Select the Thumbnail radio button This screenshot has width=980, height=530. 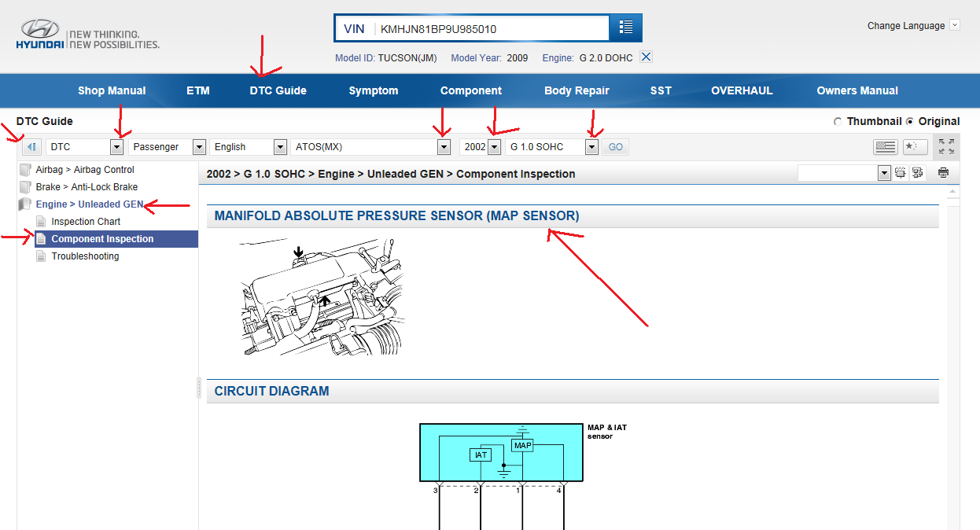point(837,122)
